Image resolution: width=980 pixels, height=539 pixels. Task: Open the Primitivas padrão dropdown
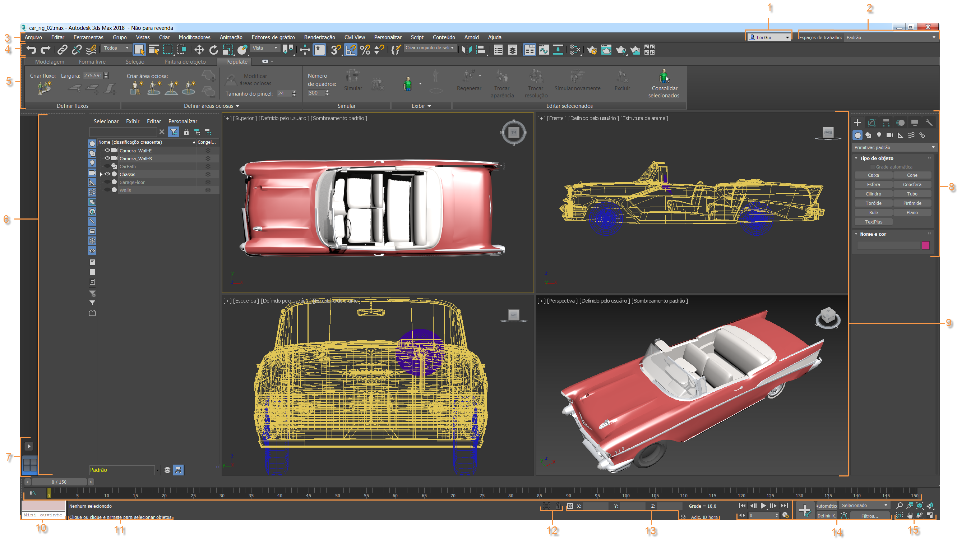894,147
